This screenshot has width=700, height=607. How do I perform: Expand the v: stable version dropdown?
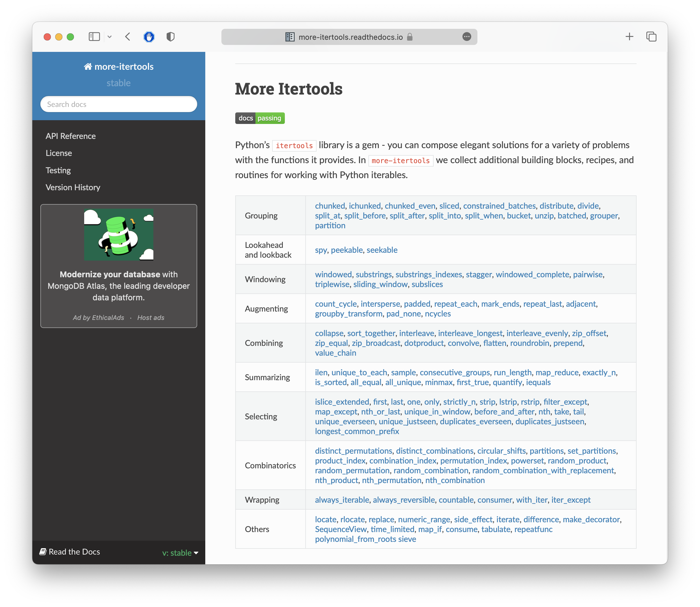pyautogui.click(x=180, y=553)
